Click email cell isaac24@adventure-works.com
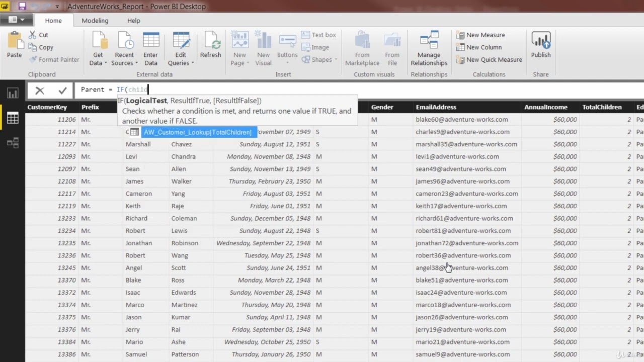The height and width of the screenshot is (362, 644). pyautogui.click(x=467, y=293)
